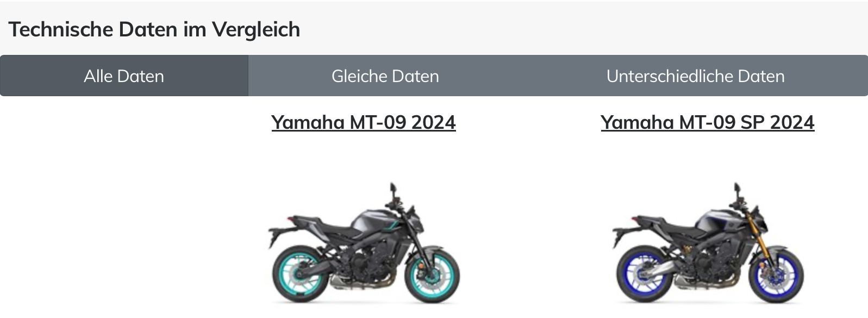Click the turquoise rear wheel of the MT-09
Viewport: 868px width, 318px height.
tap(301, 273)
